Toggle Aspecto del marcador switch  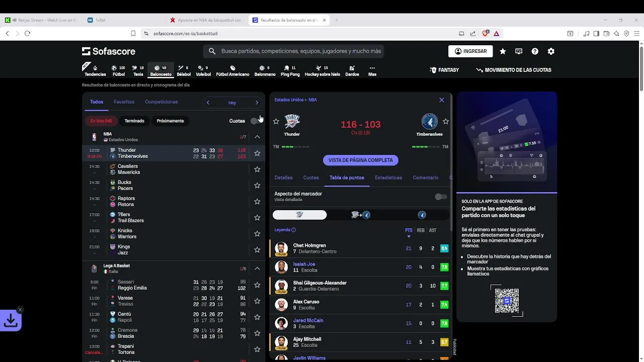(441, 197)
